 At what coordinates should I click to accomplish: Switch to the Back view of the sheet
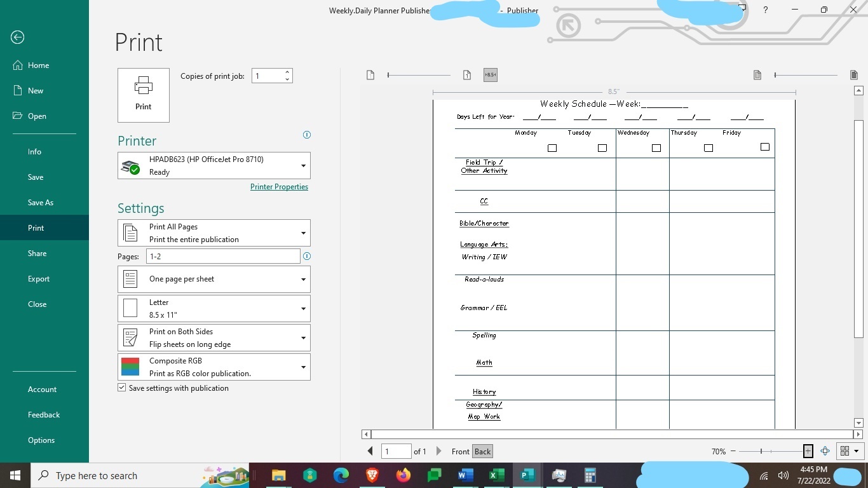tap(482, 451)
